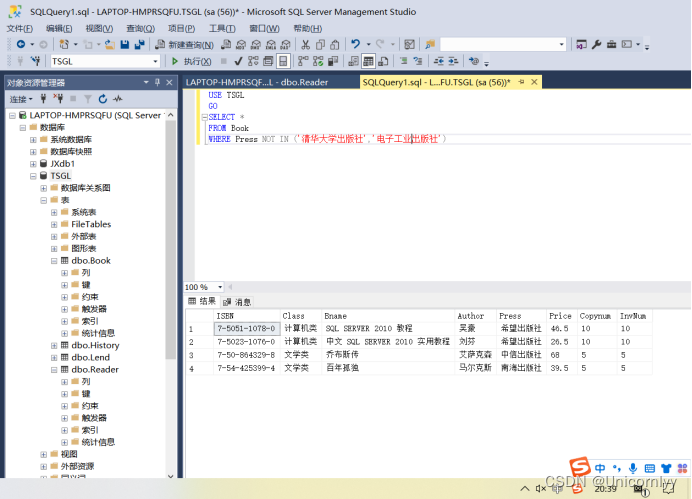Click the ISBN cell 7-5051-1078-0
This screenshot has width=692, height=499.
246,329
